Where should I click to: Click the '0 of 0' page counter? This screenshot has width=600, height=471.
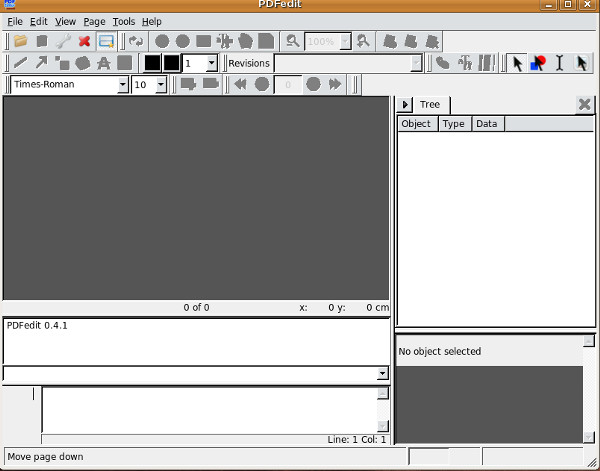pyautogui.click(x=196, y=307)
